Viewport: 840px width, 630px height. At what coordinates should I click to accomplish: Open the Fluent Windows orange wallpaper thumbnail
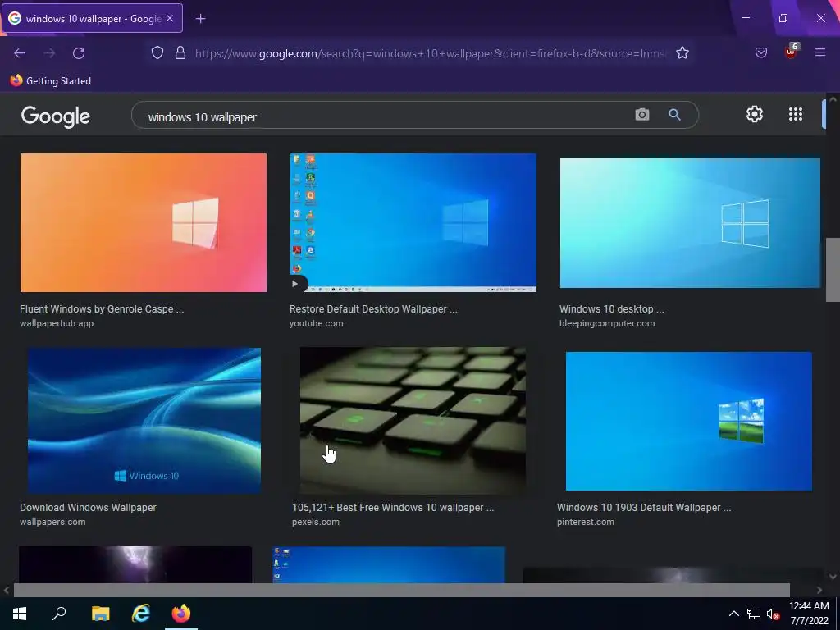coord(144,223)
